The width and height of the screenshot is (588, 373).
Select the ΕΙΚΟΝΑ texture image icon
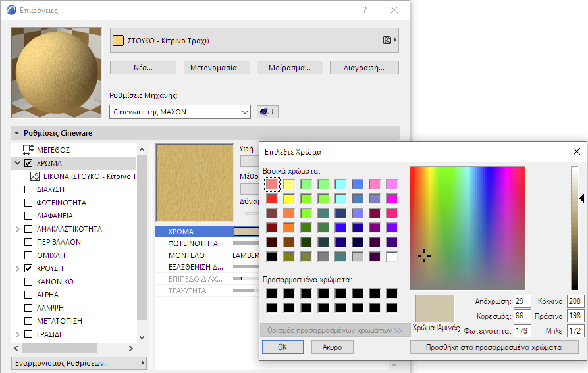(x=34, y=176)
